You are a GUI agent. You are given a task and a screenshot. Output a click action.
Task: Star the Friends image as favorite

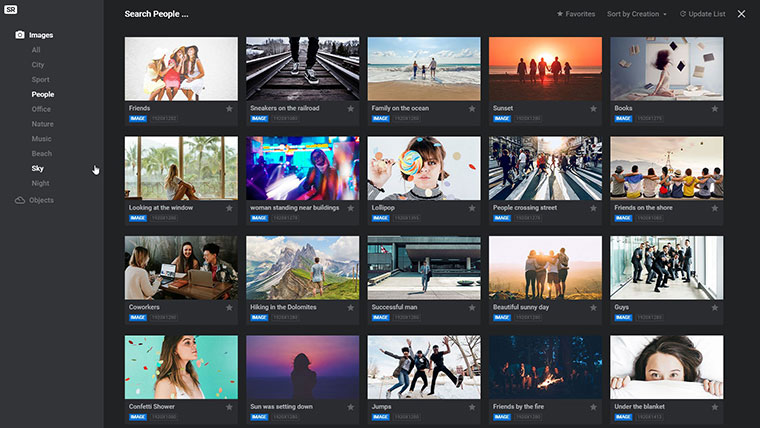pyautogui.click(x=229, y=108)
